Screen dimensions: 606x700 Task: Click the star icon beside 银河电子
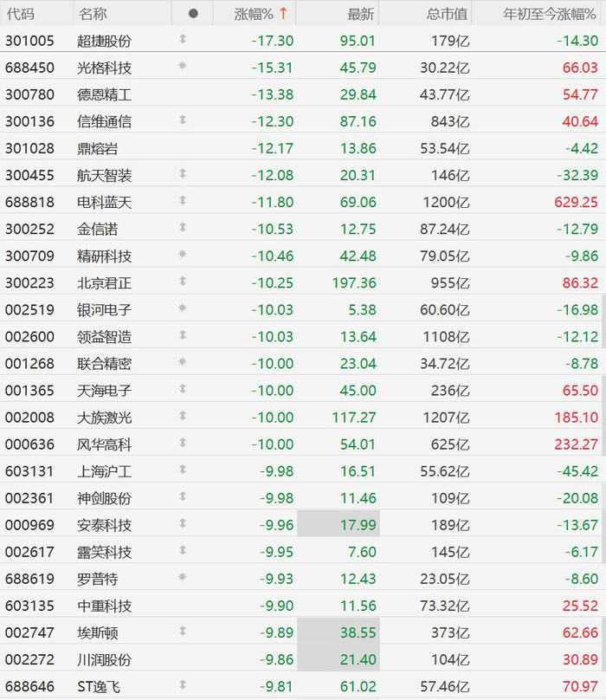point(182,308)
